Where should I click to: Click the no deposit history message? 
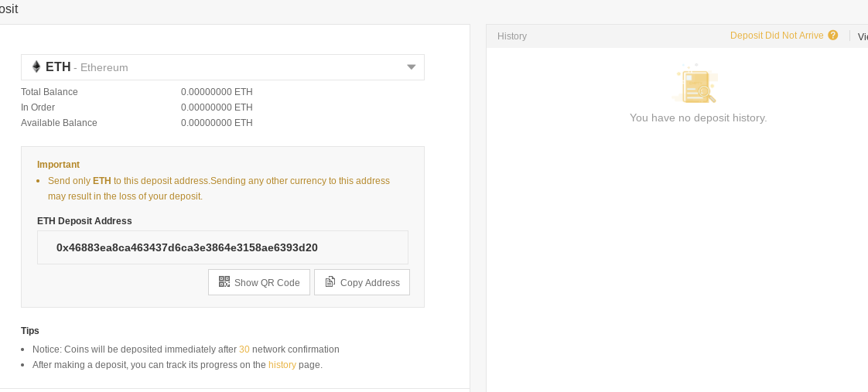coord(698,118)
